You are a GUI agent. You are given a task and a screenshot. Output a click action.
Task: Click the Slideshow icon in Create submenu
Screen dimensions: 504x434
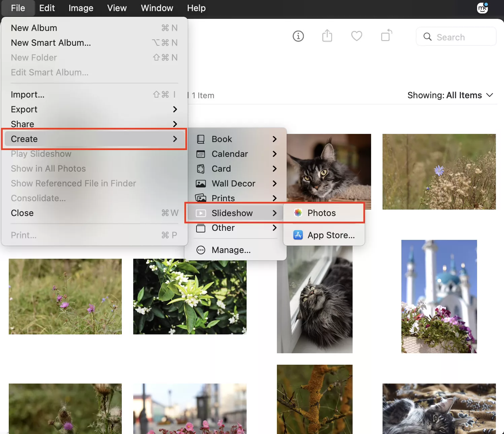(x=201, y=213)
